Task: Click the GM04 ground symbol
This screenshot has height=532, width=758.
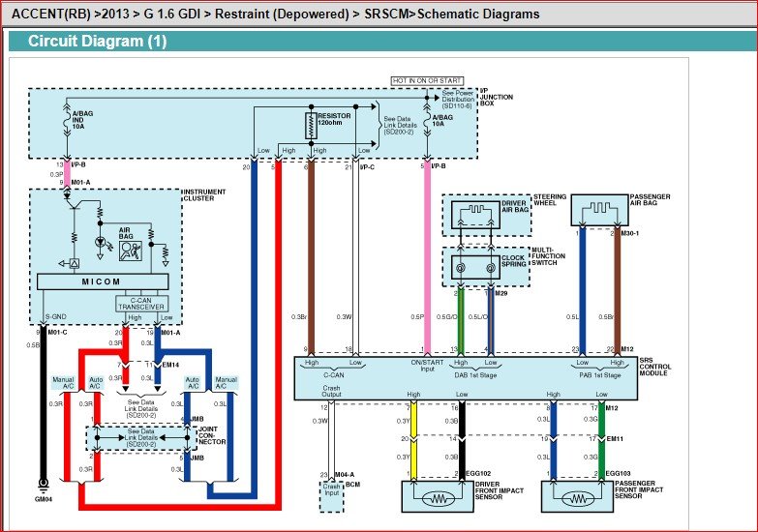Action: click(x=43, y=484)
